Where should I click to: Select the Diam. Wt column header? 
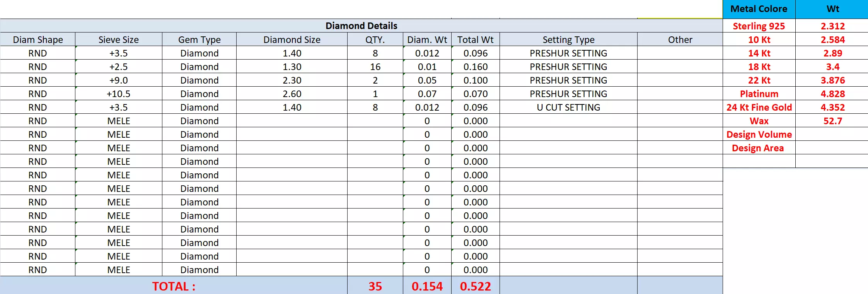tap(427, 39)
